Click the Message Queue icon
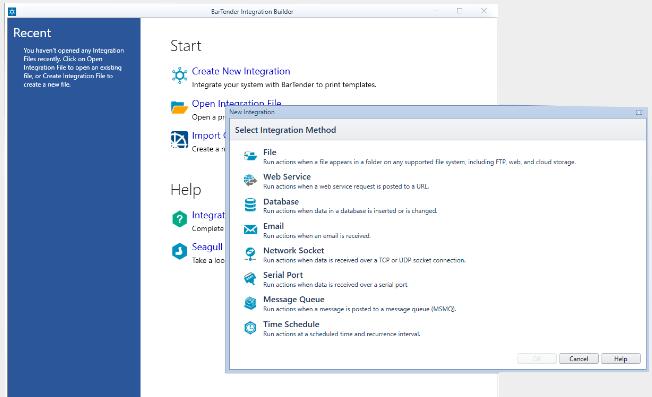The image size is (652, 397). (250, 303)
